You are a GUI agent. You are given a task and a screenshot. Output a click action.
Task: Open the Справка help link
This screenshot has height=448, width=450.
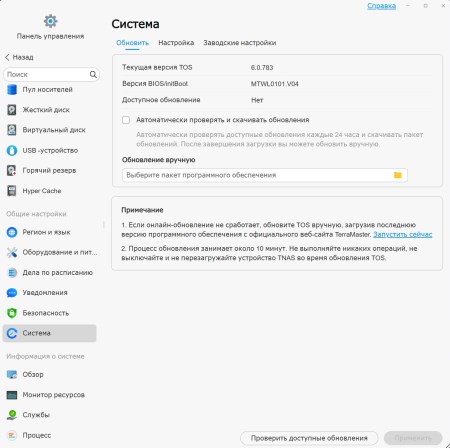[381, 6]
